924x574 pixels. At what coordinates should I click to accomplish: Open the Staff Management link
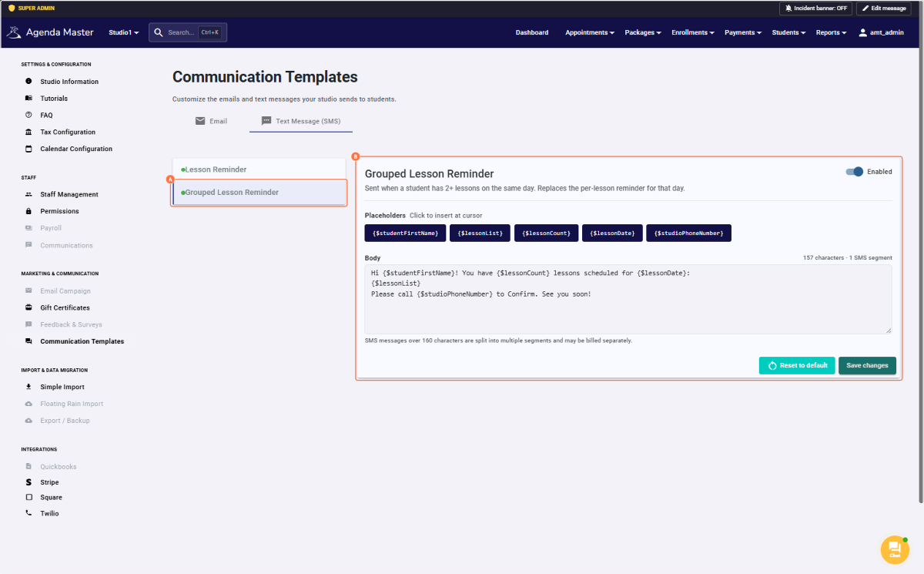pos(69,194)
